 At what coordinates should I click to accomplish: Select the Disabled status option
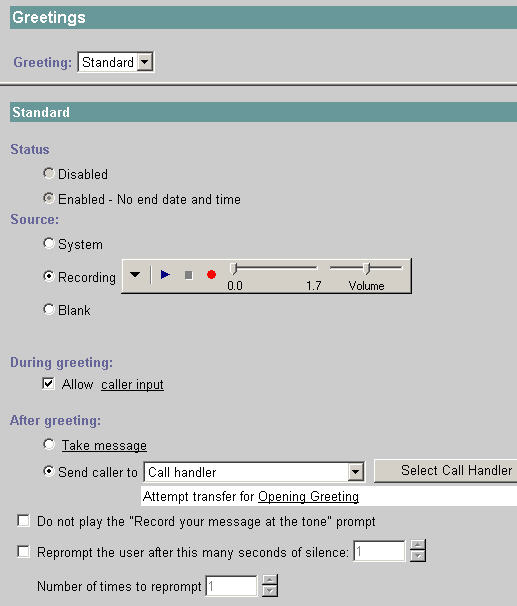[x=49, y=174]
